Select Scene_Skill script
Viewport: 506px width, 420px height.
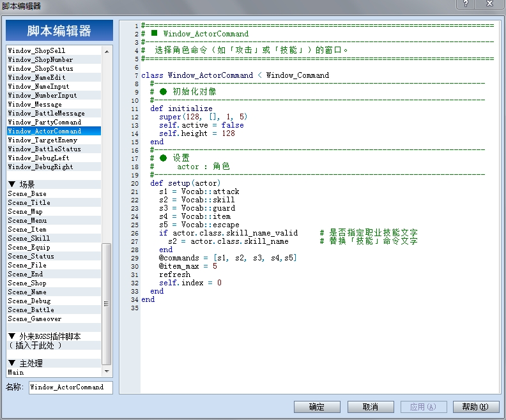(54, 238)
